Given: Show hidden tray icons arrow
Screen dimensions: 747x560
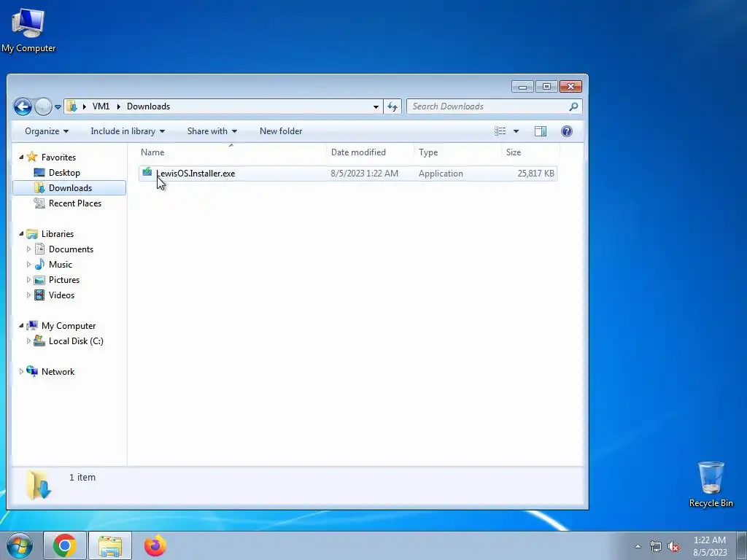Looking at the screenshot, I should point(638,546).
